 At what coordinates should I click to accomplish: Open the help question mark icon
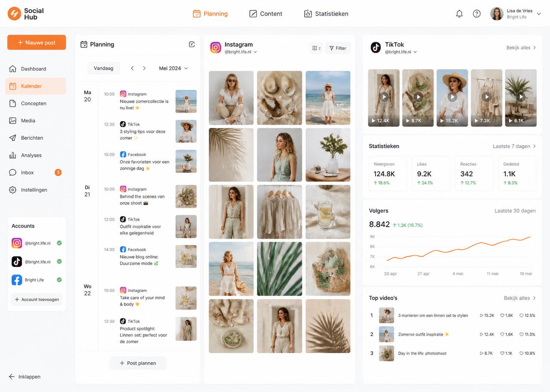[x=477, y=14]
